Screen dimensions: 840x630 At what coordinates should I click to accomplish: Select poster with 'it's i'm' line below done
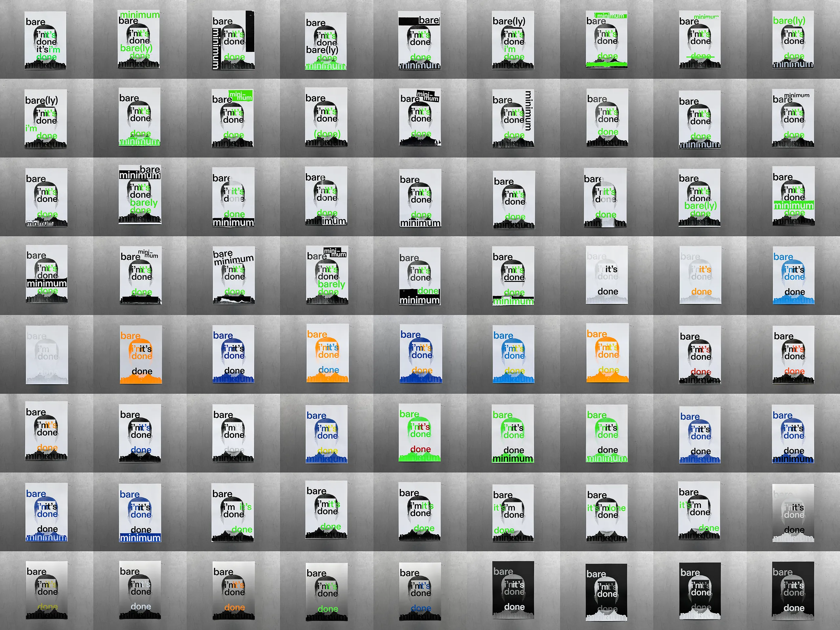[45, 40]
